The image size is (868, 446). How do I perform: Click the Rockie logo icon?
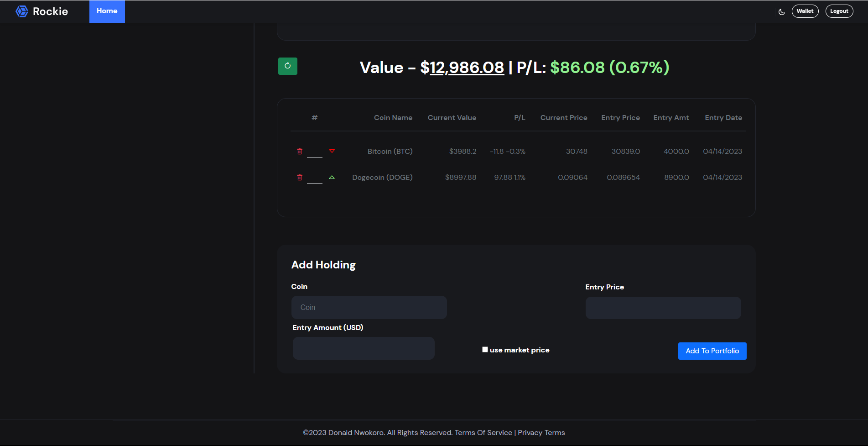tap(22, 11)
